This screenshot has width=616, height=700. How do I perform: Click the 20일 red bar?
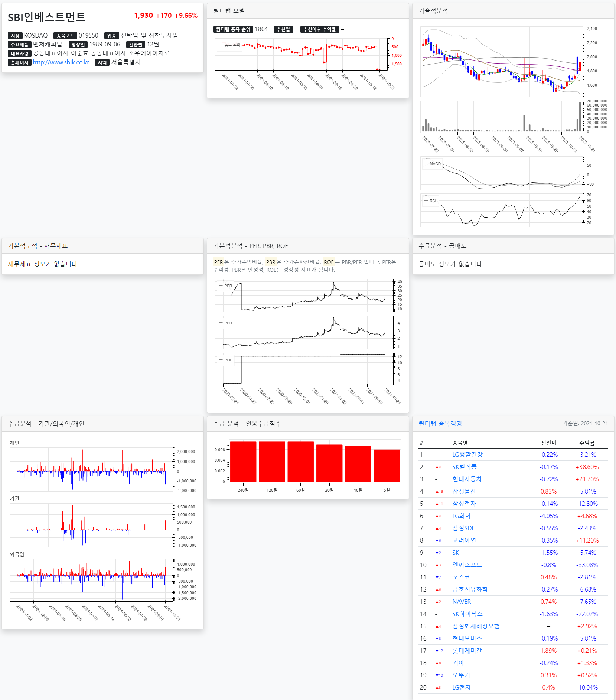pyautogui.click(x=329, y=463)
